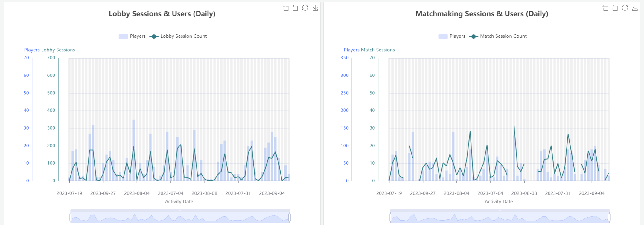Click 2023-07-04 date on Lobby chart axis
The height and width of the screenshot is (225, 644).
pos(170,193)
